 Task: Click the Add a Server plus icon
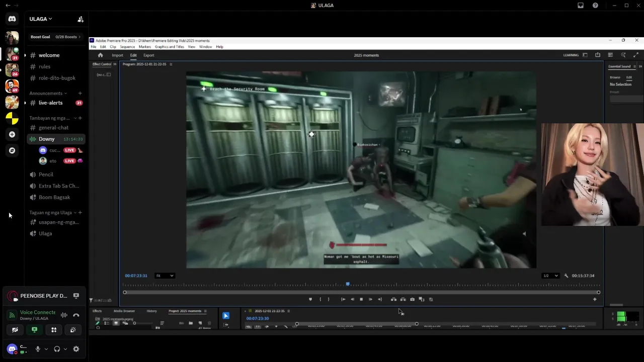[12, 134]
